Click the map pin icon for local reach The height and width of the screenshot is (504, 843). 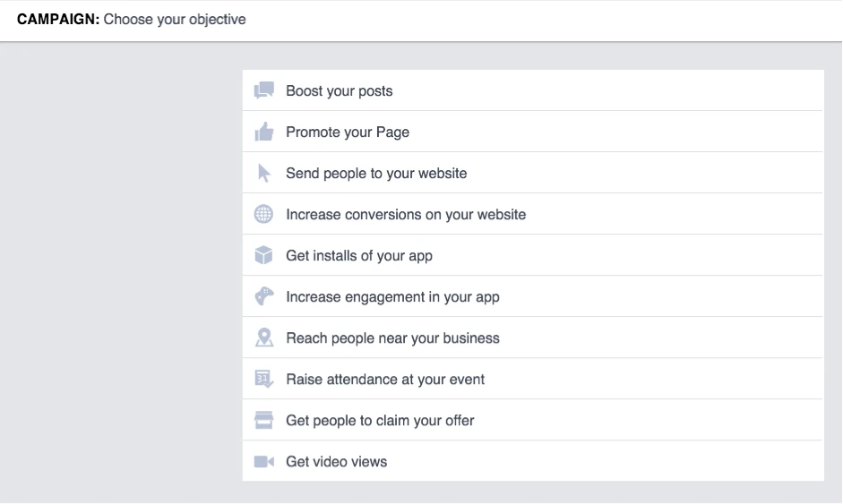coord(264,337)
